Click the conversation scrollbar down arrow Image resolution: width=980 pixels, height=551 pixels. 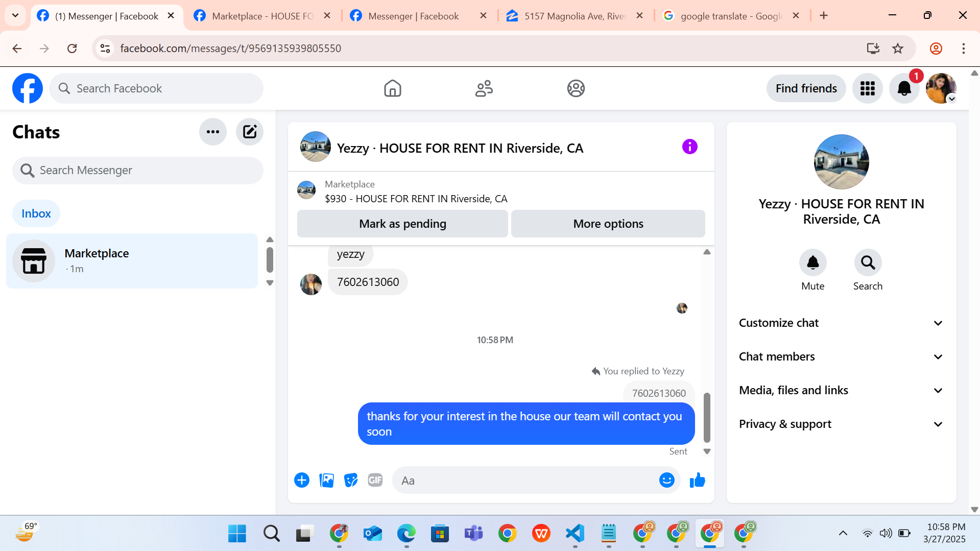click(707, 451)
